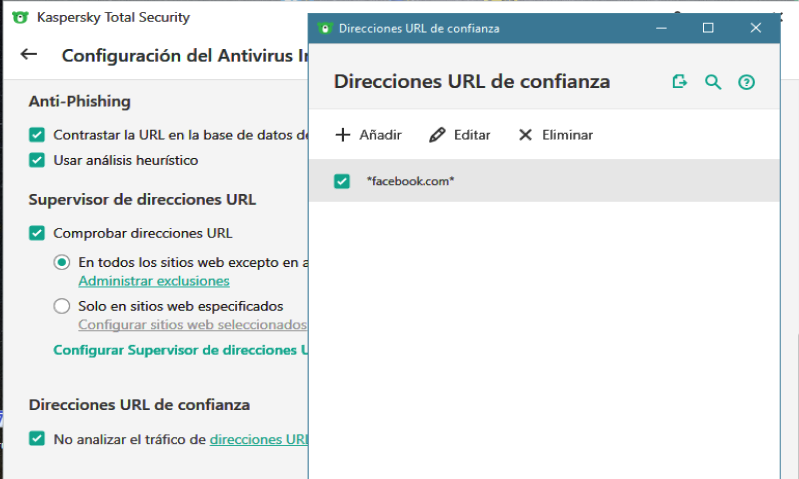799x479 pixels.
Task: Toggle Contrastar la URL en la base de datos
Action: (x=37, y=135)
